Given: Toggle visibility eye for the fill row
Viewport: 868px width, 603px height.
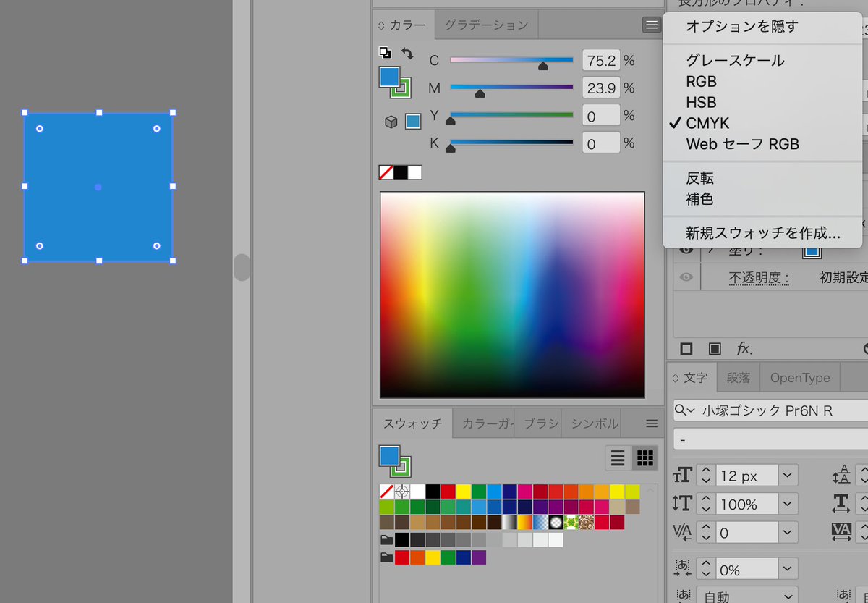Looking at the screenshot, I should click(686, 250).
